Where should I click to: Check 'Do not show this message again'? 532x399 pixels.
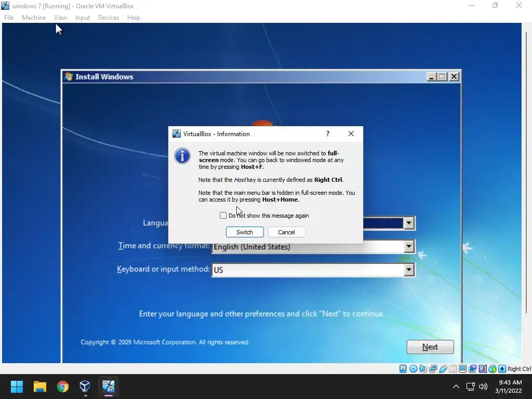[x=223, y=216]
